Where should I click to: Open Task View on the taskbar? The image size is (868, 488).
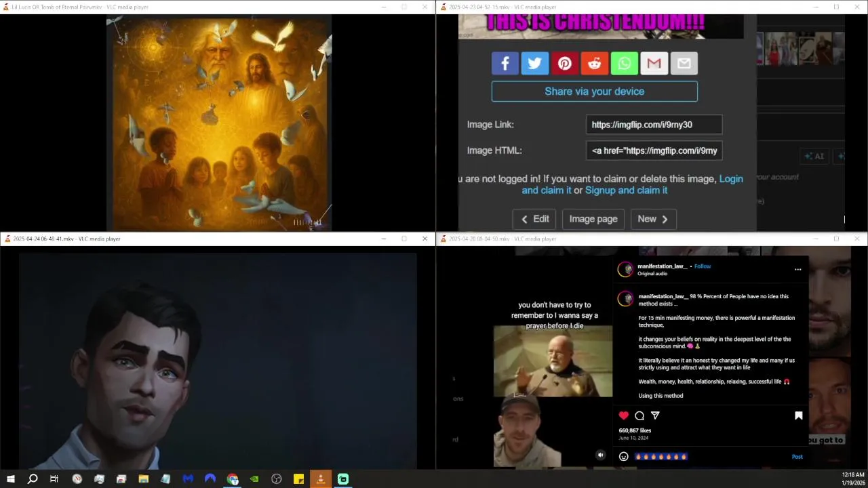[x=54, y=479]
